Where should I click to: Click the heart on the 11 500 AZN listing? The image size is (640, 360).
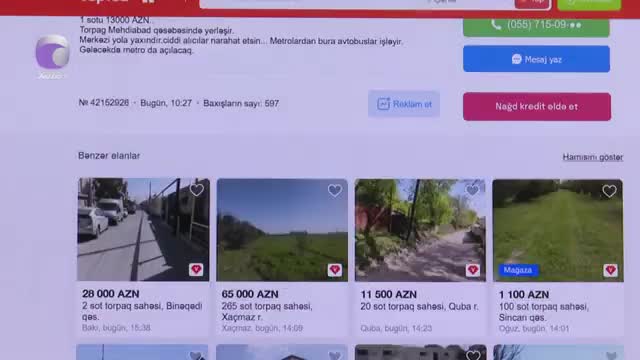tap(472, 190)
